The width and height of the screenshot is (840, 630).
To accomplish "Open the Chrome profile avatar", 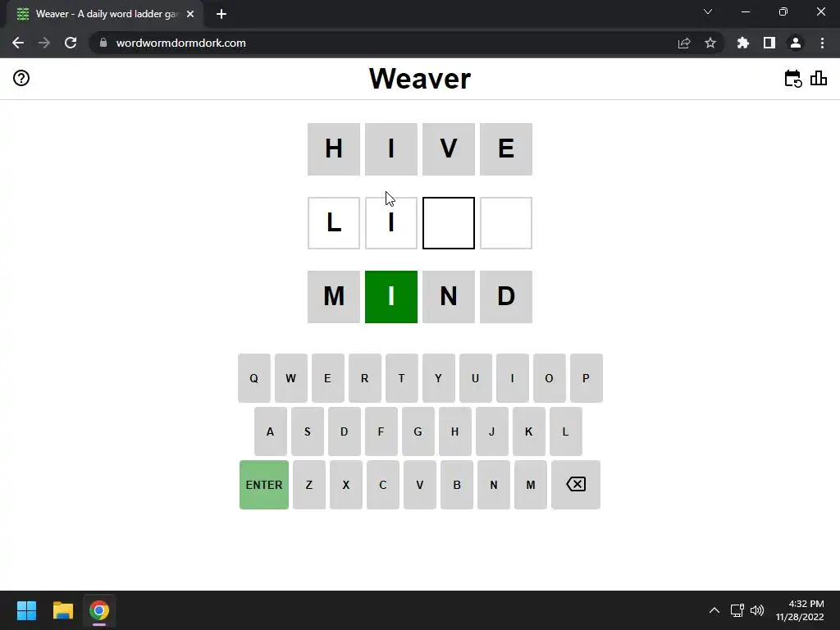I will pyautogui.click(x=796, y=43).
